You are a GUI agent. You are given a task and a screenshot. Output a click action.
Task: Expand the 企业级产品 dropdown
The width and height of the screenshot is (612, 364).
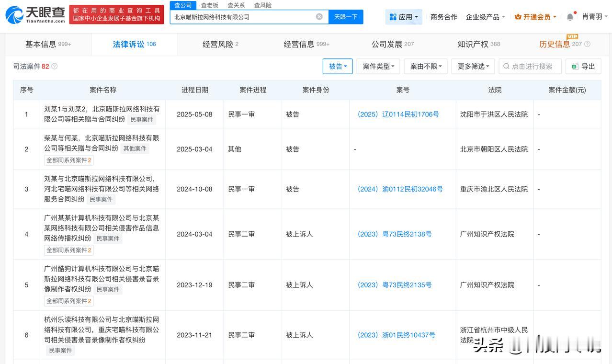pos(486,17)
